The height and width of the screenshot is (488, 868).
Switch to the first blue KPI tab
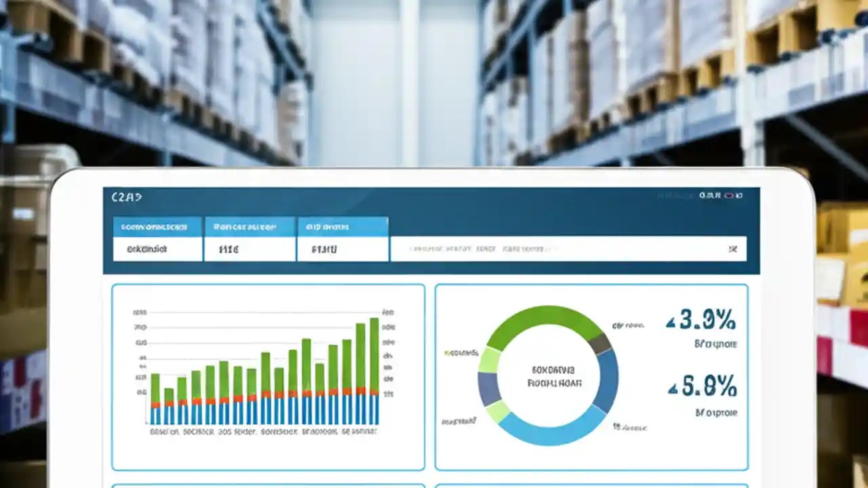pyautogui.click(x=157, y=226)
